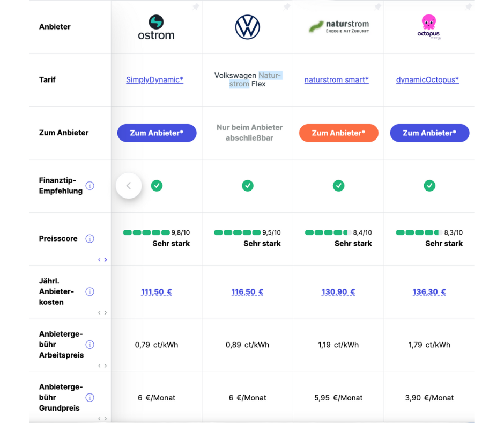Click right chevron in Jährl. Anbieterkosten row

click(x=106, y=313)
